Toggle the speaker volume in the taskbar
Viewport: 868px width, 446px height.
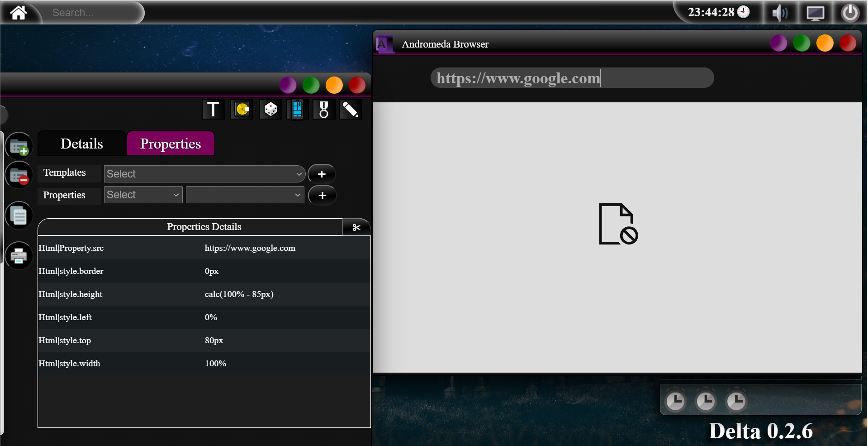779,12
